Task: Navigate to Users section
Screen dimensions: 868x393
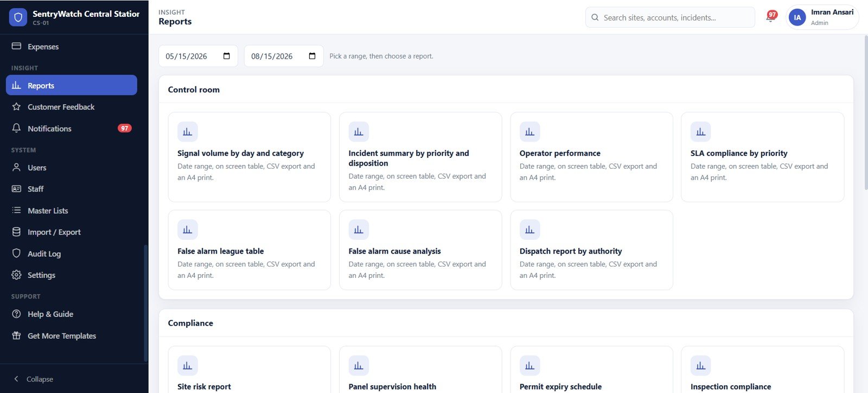Action: point(72,167)
